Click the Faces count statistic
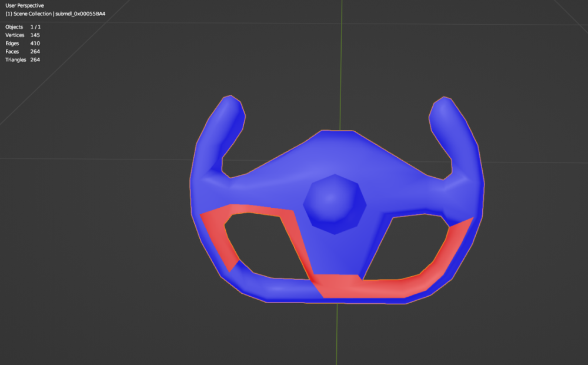588x365 pixels. pos(22,52)
